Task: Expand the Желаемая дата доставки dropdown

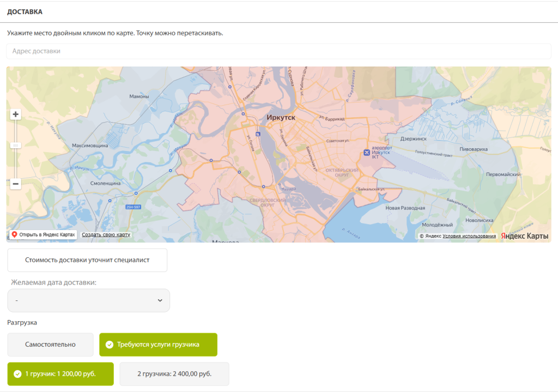Action: pyautogui.click(x=89, y=300)
